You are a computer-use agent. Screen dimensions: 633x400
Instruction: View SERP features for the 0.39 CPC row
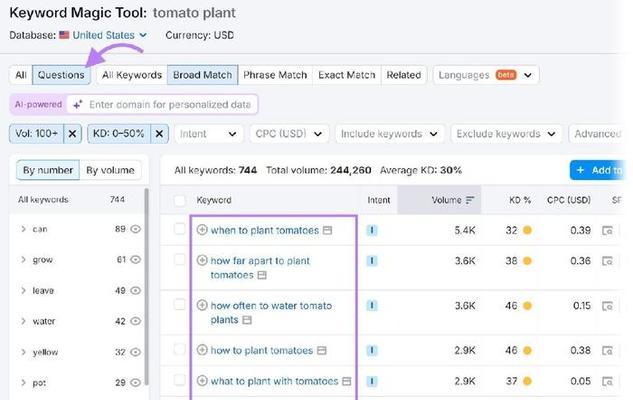click(x=607, y=230)
